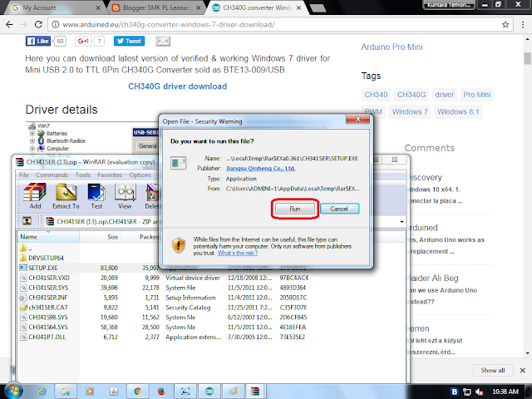Viewport: 532px width, 399px height.
Task: Open the Arduino IDE taskbar icon
Action: pyautogui.click(x=209, y=392)
